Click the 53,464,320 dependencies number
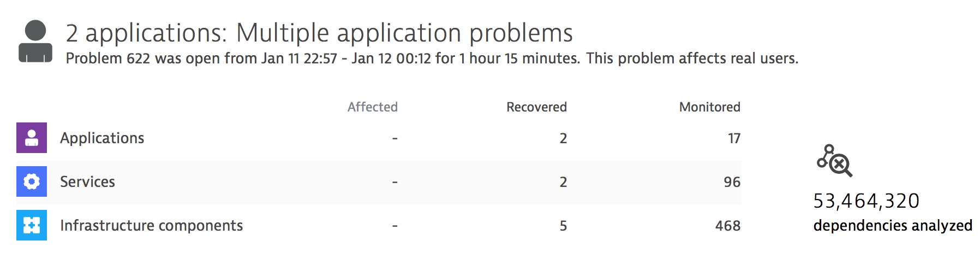Screen dimensions: 980x270 click(867, 201)
